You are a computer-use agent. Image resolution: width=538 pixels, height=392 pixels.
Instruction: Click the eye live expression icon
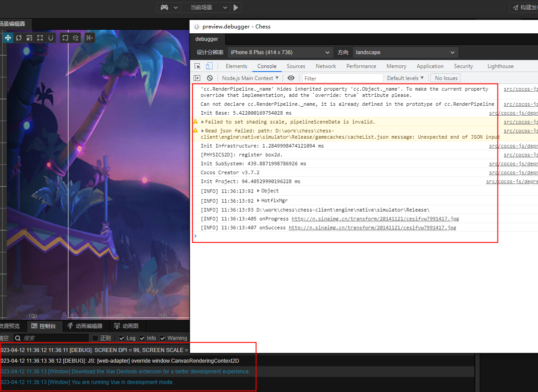(291, 78)
